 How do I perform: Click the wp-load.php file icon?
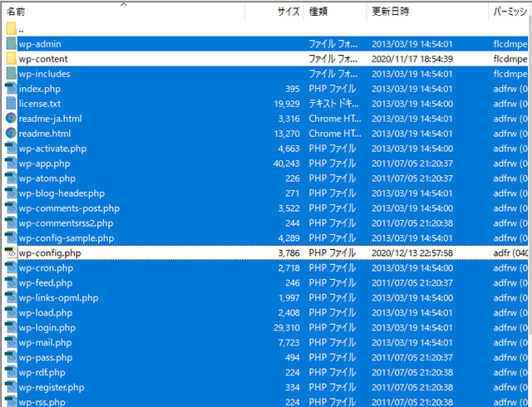[11, 312]
